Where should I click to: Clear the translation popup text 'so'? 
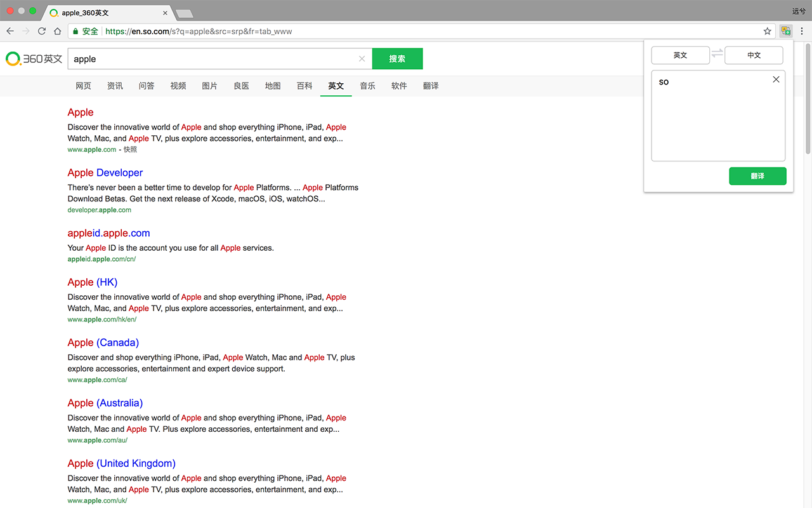point(776,79)
